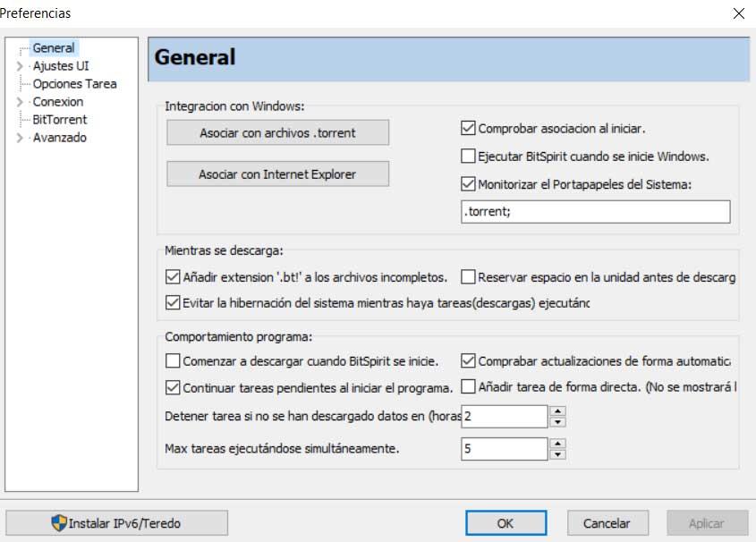
Task: Toggle Añadir extension '.bt!' checkbox
Action: coord(173,277)
